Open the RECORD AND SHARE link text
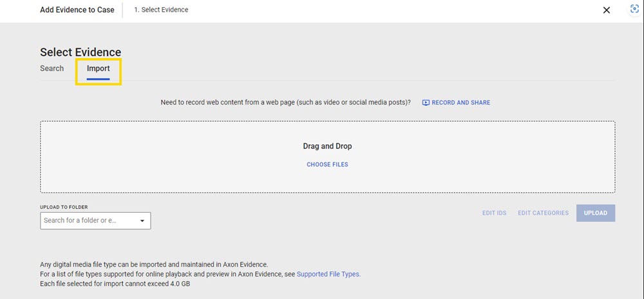Screen dimensions: 644x299 pos(460,102)
